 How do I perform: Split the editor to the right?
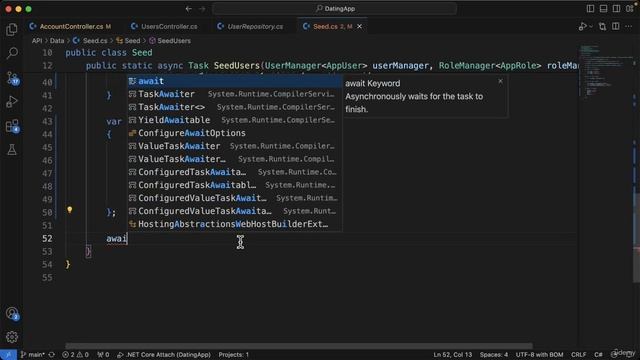(616, 27)
